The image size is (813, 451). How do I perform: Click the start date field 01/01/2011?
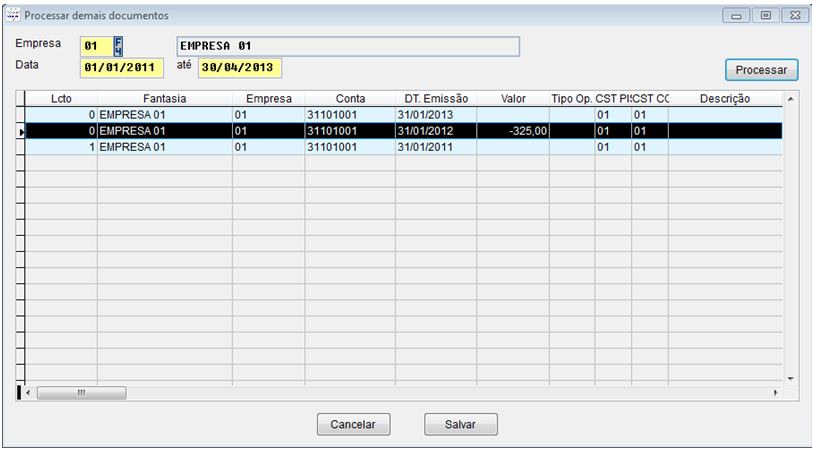click(x=122, y=68)
